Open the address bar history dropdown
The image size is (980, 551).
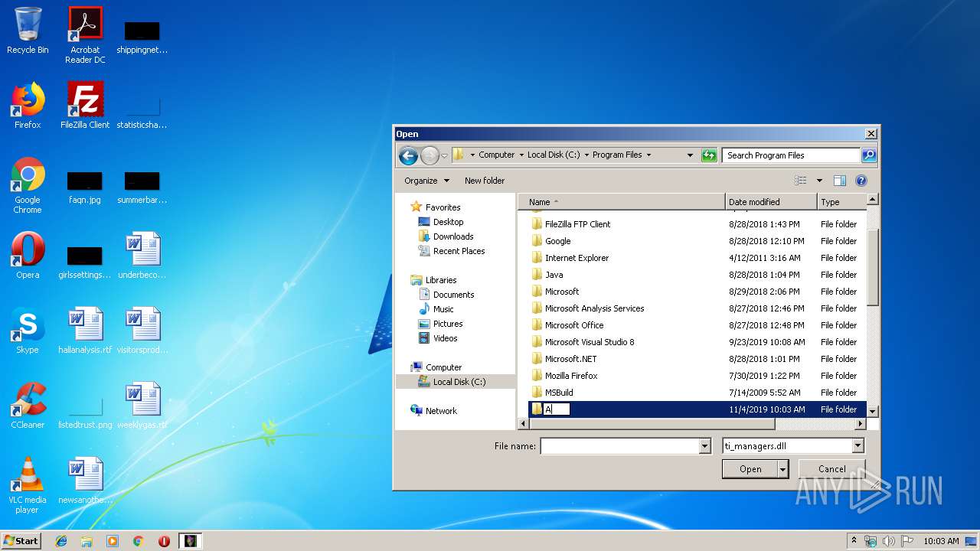pyautogui.click(x=690, y=155)
